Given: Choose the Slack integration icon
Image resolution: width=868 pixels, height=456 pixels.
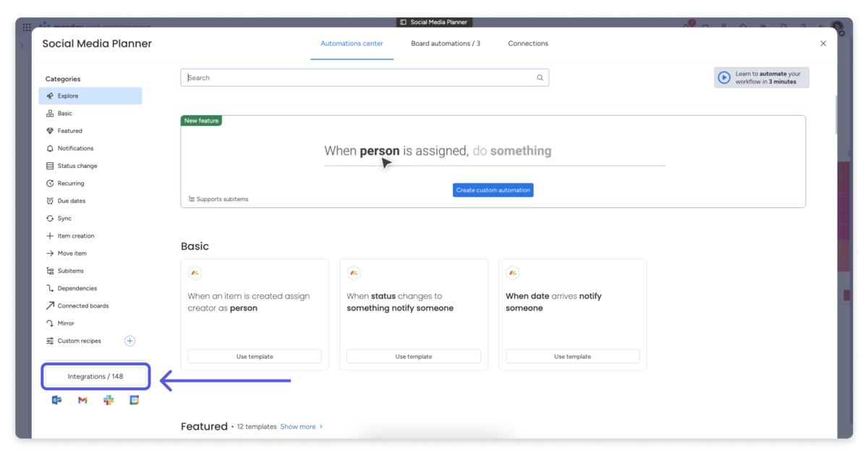Looking at the screenshot, I should 109,400.
